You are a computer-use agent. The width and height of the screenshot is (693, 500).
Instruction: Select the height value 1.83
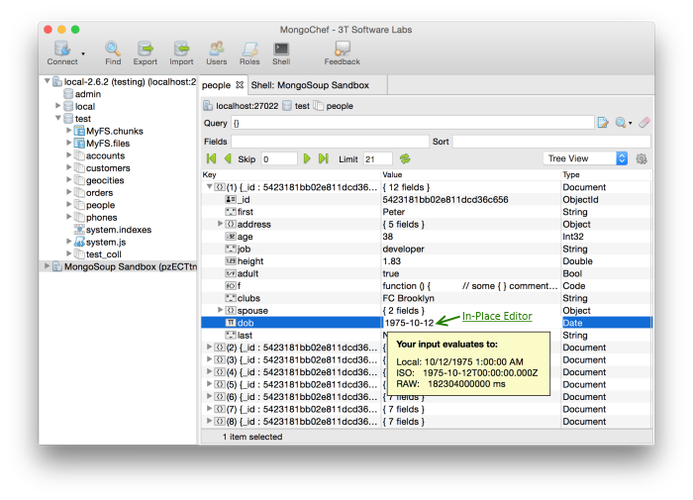coord(392,261)
